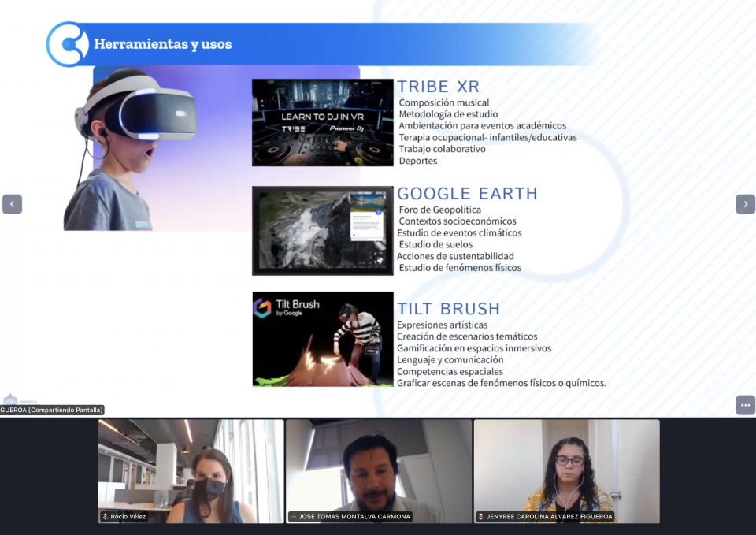This screenshot has width=756, height=535.
Task: Click Estudio de eventos climáticos line
Action: [459, 233]
